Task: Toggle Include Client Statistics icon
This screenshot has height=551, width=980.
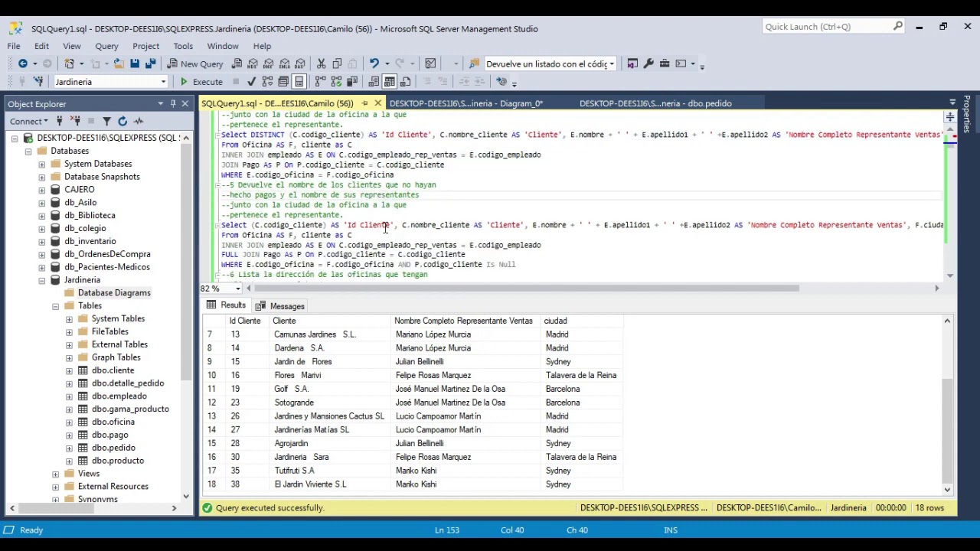Action: (x=352, y=82)
